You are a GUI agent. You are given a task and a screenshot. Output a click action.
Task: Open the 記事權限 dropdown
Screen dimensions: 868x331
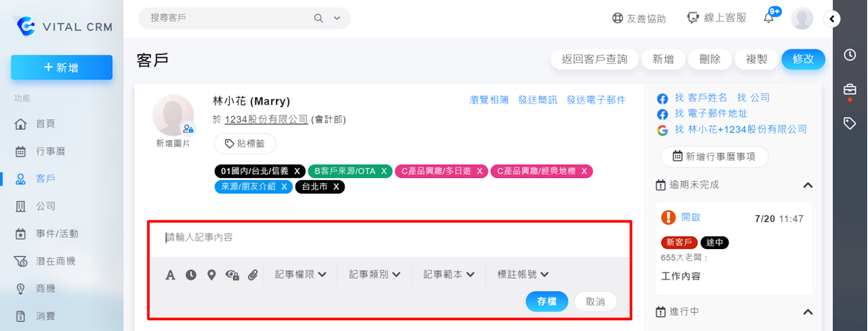tap(301, 275)
